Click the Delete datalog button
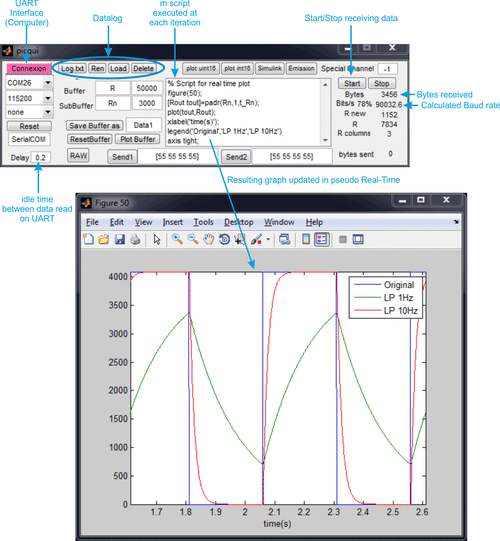 point(144,68)
